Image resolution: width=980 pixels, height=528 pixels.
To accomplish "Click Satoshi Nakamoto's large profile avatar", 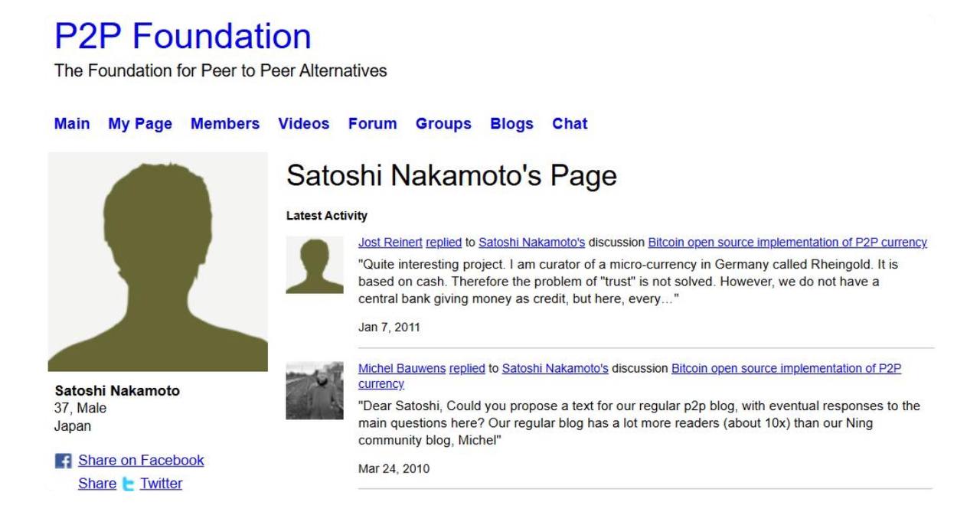I will (158, 262).
